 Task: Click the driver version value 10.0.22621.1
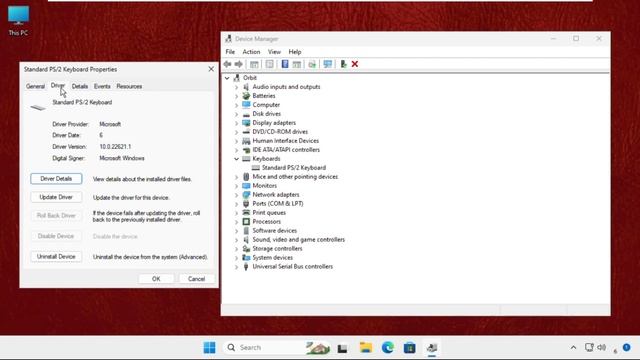(x=115, y=147)
